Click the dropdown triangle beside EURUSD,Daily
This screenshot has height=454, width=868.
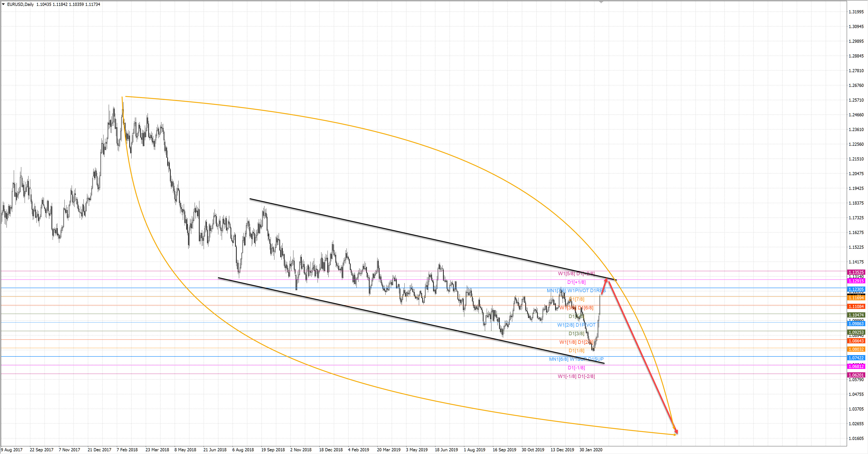pos(3,4)
